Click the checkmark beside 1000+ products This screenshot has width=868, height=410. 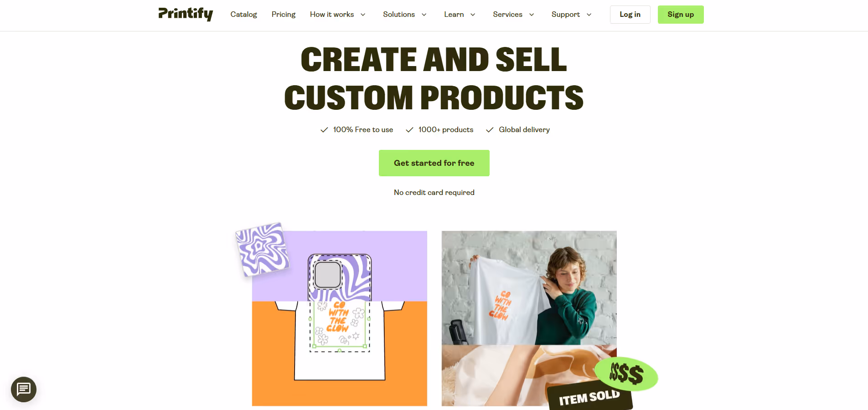tap(409, 130)
